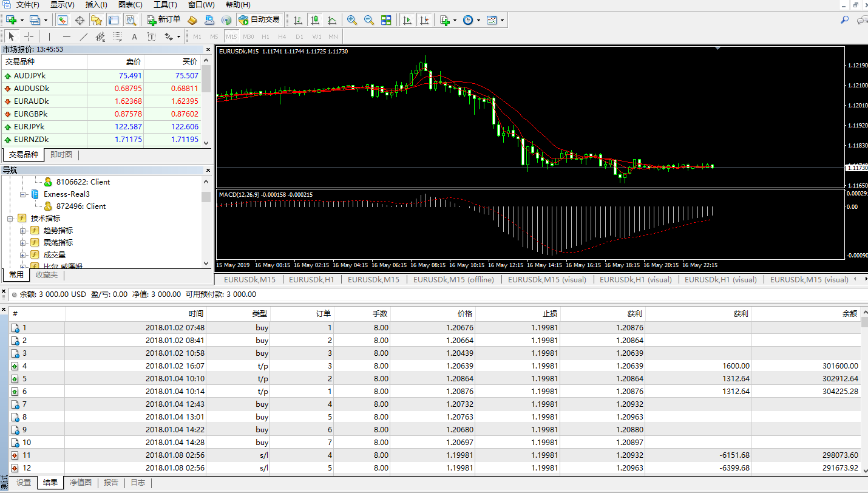Expand the profiles dropdown arrow
The image size is (868, 493).
tap(46, 20)
